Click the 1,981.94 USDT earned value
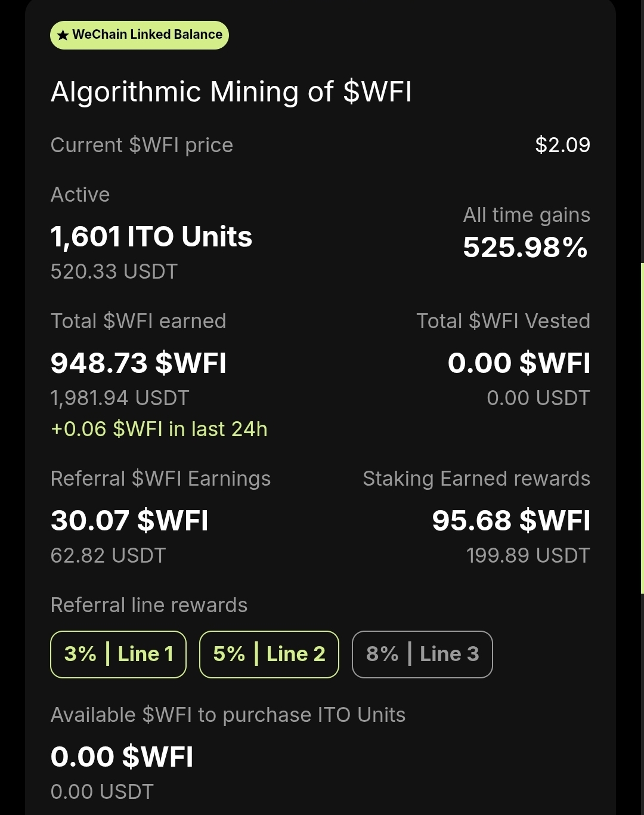Image resolution: width=644 pixels, height=815 pixels. 120,398
